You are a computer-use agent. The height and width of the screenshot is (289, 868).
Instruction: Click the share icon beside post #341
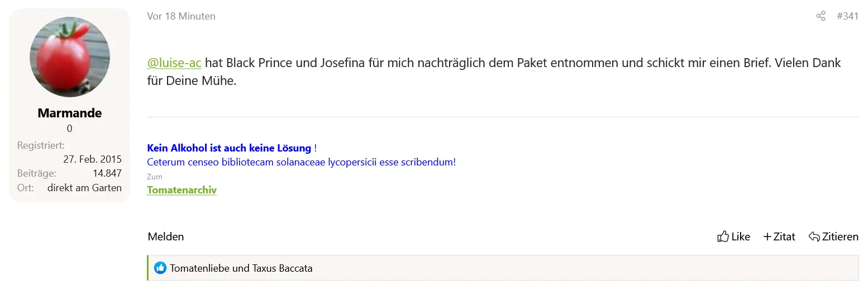[x=821, y=16]
